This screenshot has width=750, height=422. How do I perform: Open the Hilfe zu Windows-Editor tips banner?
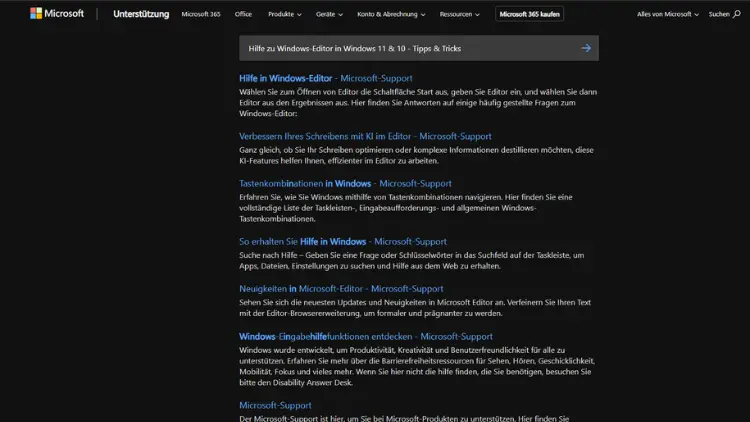419,48
